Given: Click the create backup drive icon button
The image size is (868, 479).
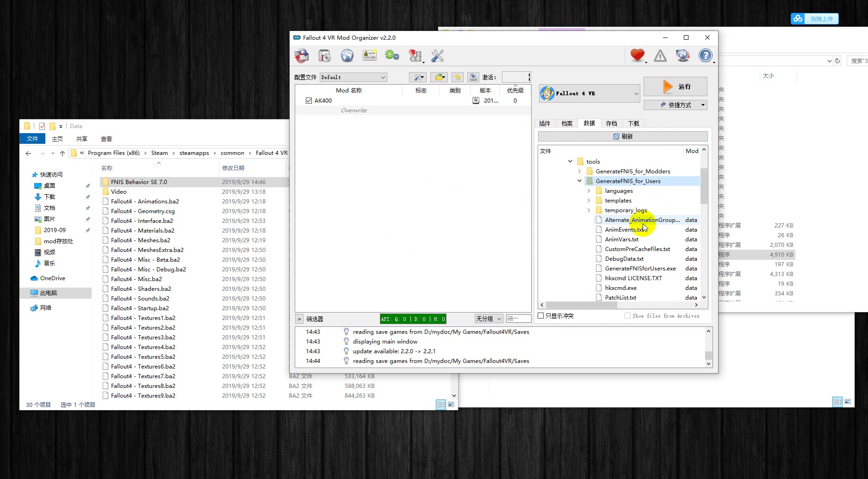Looking at the screenshot, I should pos(473,77).
